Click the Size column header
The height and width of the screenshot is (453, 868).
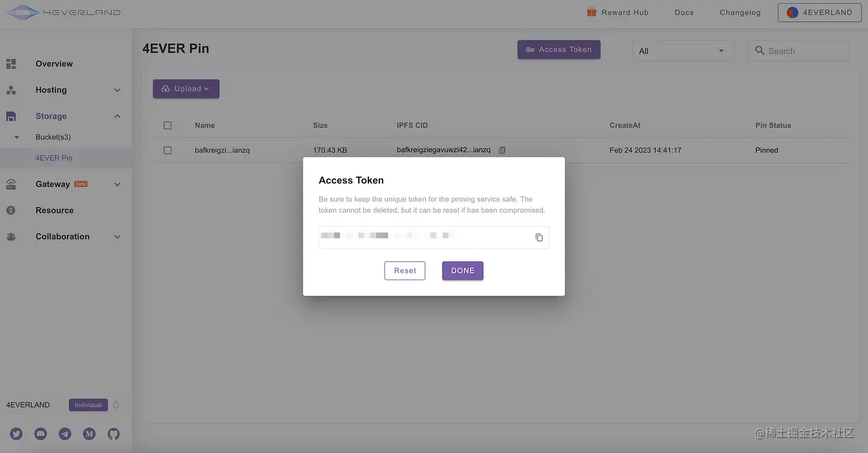coord(320,125)
